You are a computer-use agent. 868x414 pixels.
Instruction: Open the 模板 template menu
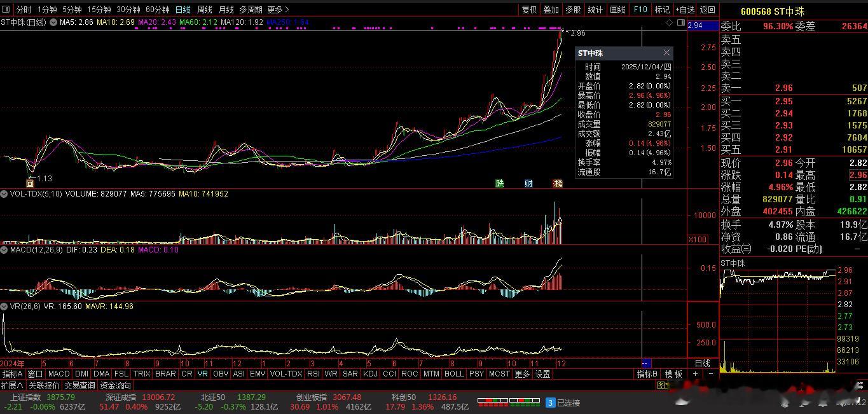coord(673,374)
